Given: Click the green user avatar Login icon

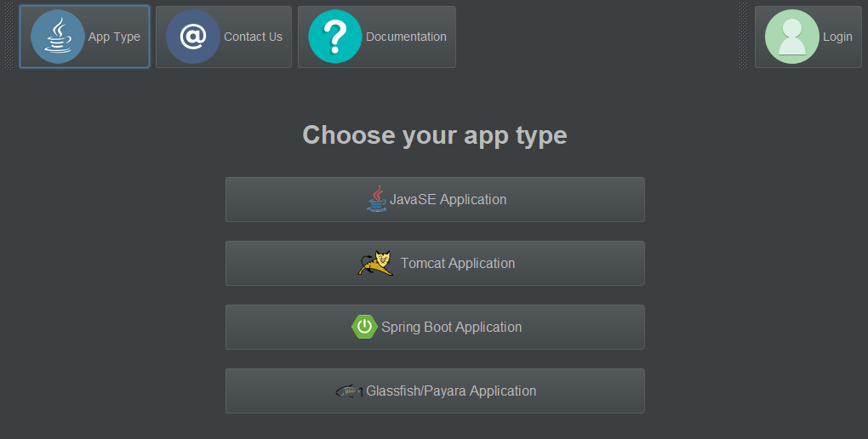Looking at the screenshot, I should [x=791, y=37].
